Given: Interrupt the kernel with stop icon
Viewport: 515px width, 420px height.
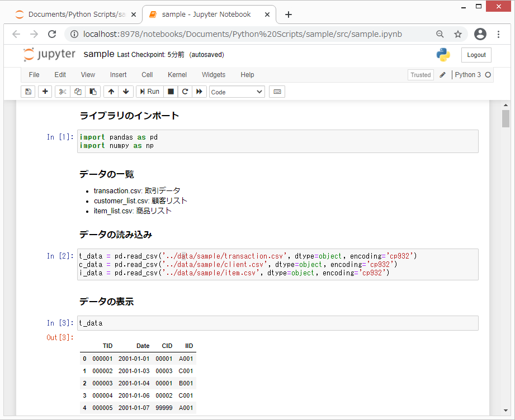Looking at the screenshot, I should point(171,92).
